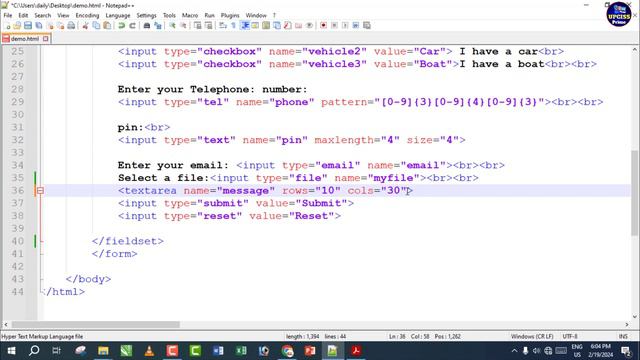Click the Print toolbar icon
This screenshot has height=360, width=640.
click(71, 25)
